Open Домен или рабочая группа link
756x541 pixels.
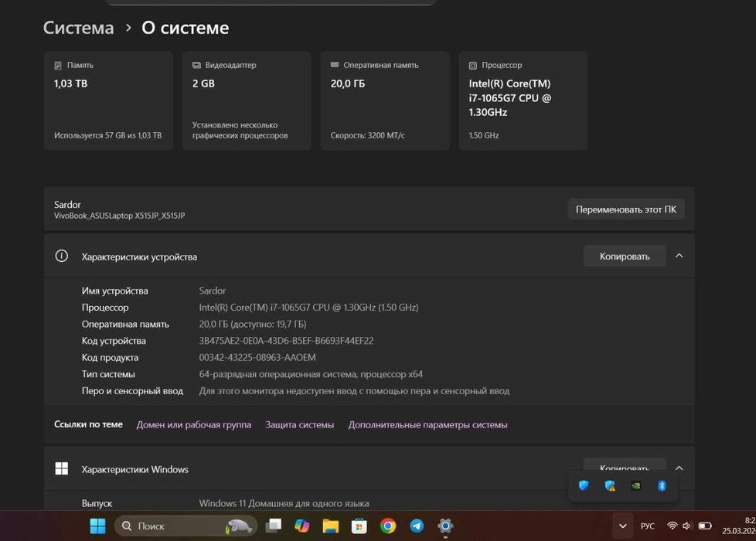point(194,425)
